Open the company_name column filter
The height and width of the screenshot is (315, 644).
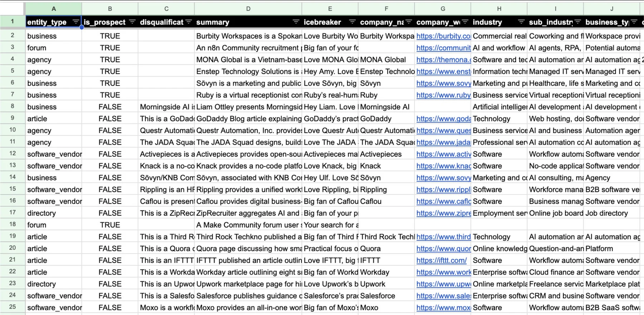click(x=409, y=22)
